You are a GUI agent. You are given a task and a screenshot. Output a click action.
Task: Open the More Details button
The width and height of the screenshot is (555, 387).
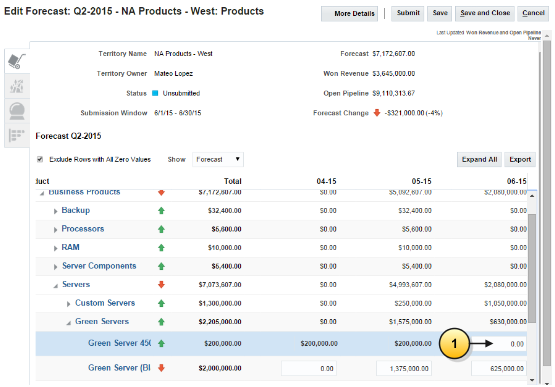[x=349, y=13]
